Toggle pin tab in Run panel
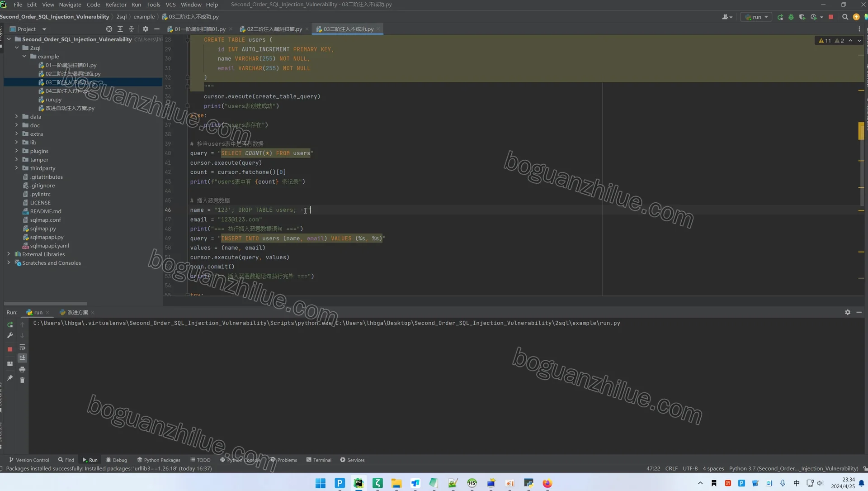The image size is (868, 491). point(10,378)
